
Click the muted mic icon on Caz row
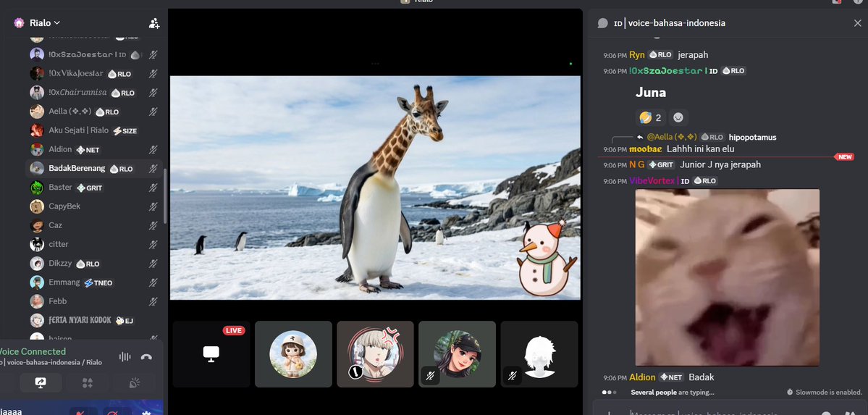pos(153,225)
